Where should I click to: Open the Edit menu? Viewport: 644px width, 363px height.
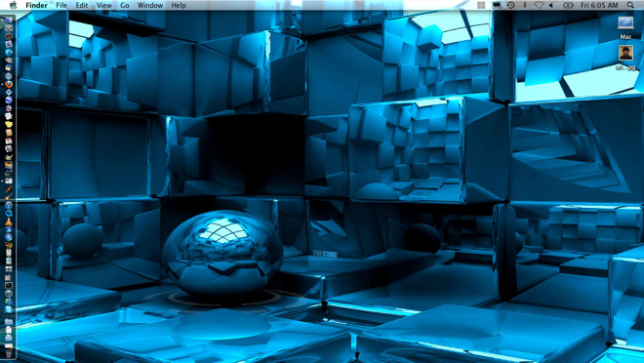pyautogui.click(x=82, y=5)
